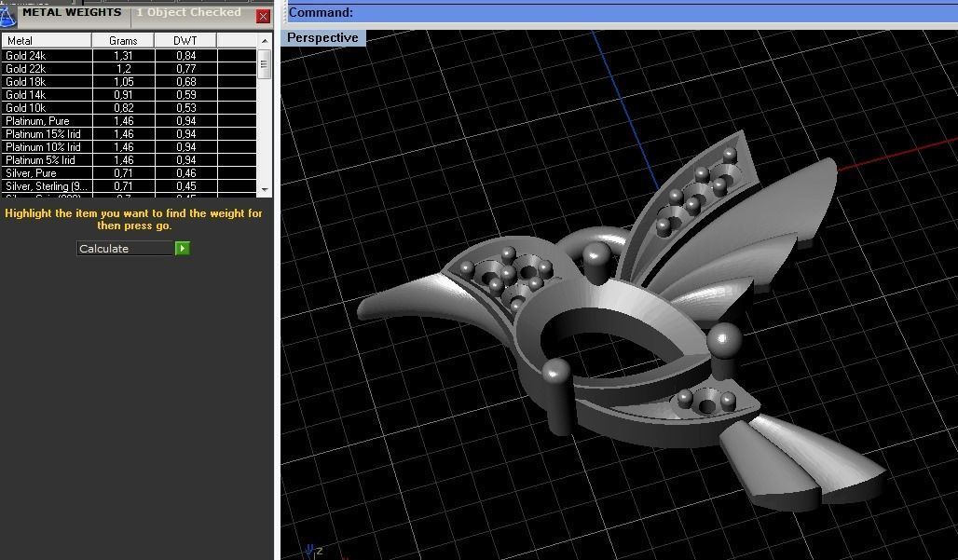Click the grams value in Silver, Sterling row
The height and width of the screenshot is (560, 958).
[x=123, y=186]
